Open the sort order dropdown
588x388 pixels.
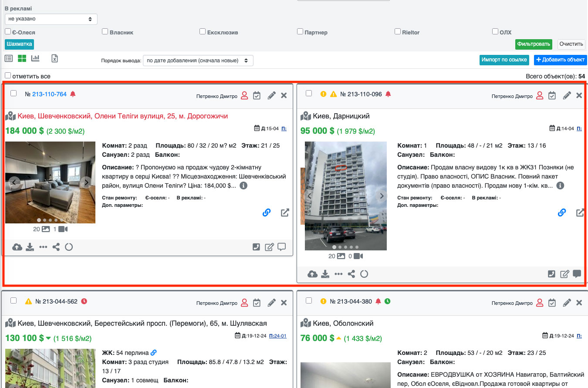[198, 61]
